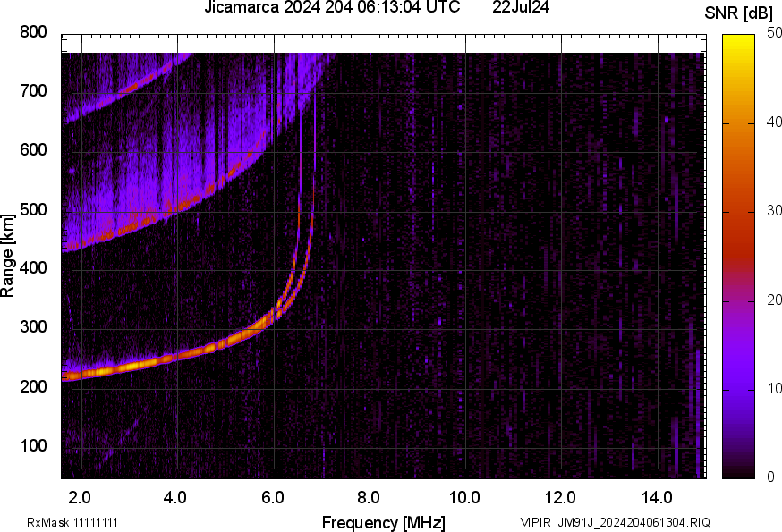Click the 30 tick on the colorbar
The height and width of the screenshot is (532, 782).
[x=774, y=211]
